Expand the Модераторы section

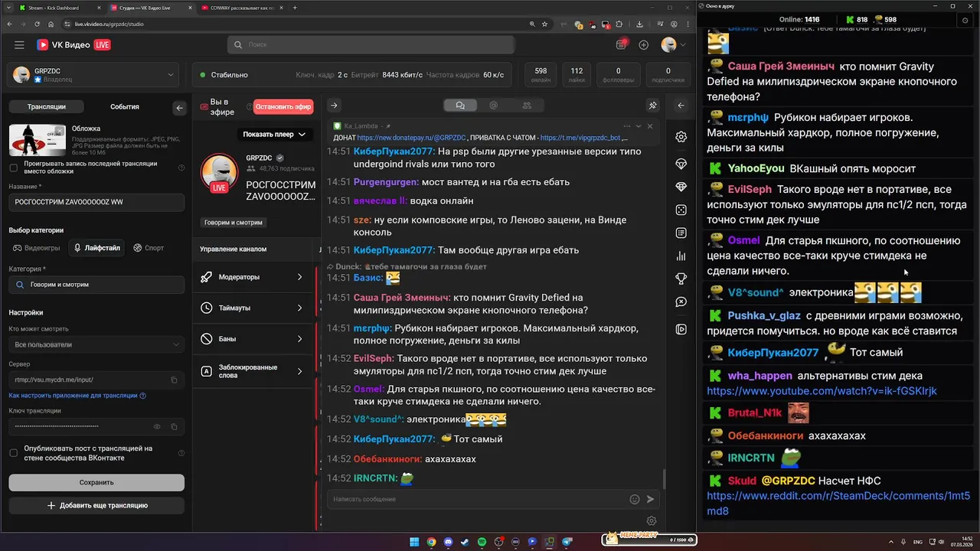(x=253, y=277)
